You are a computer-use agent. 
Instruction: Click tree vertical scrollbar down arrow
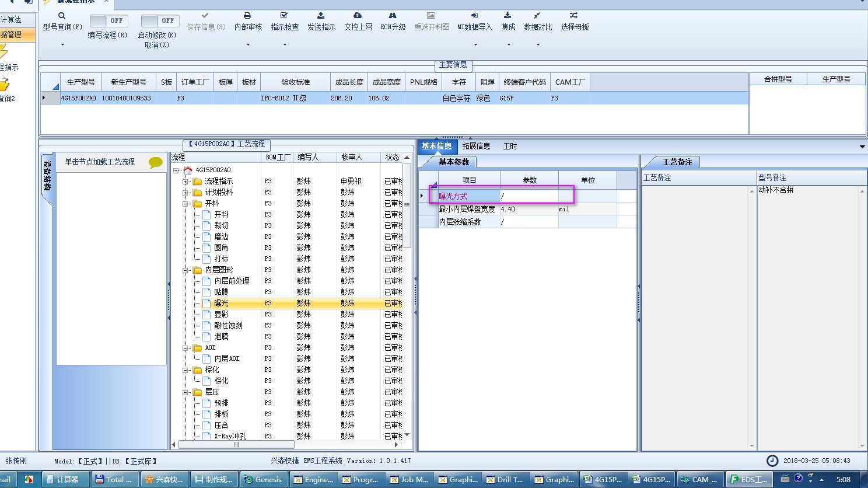tap(407, 435)
